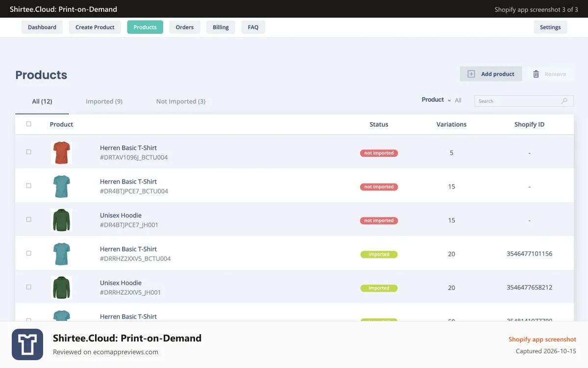Click not imported badge for #DRTAV1096J_BCTU004
Image resolution: width=588 pixels, height=368 pixels.
click(379, 153)
